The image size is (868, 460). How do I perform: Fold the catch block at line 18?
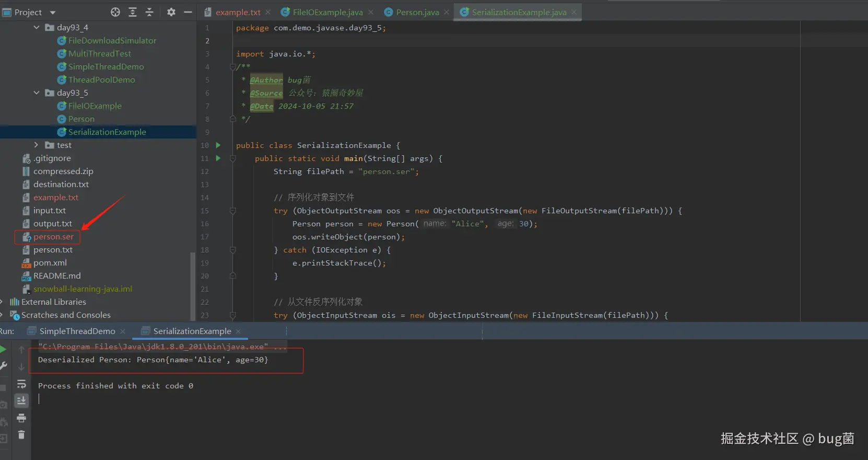point(233,250)
